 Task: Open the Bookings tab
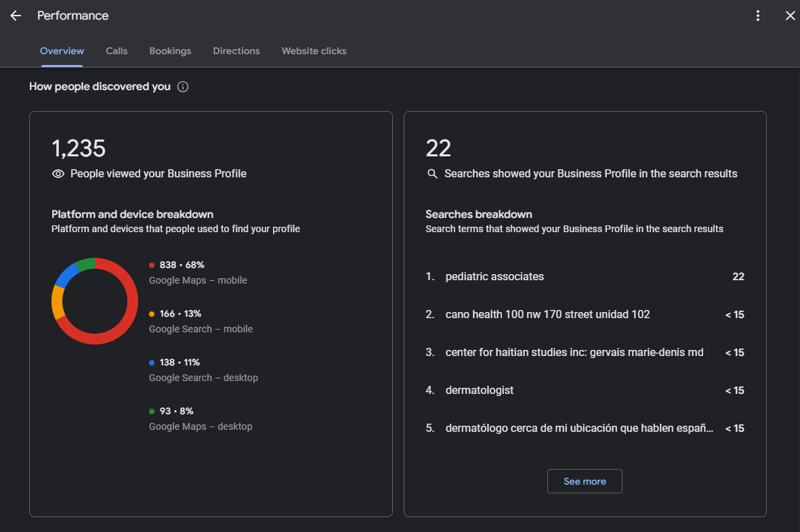pyautogui.click(x=170, y=51)
